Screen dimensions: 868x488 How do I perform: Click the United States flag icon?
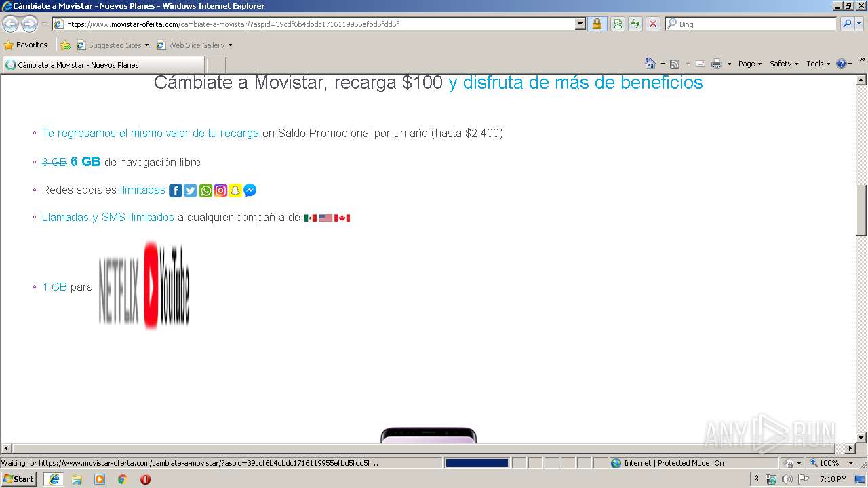coord(325,218)
